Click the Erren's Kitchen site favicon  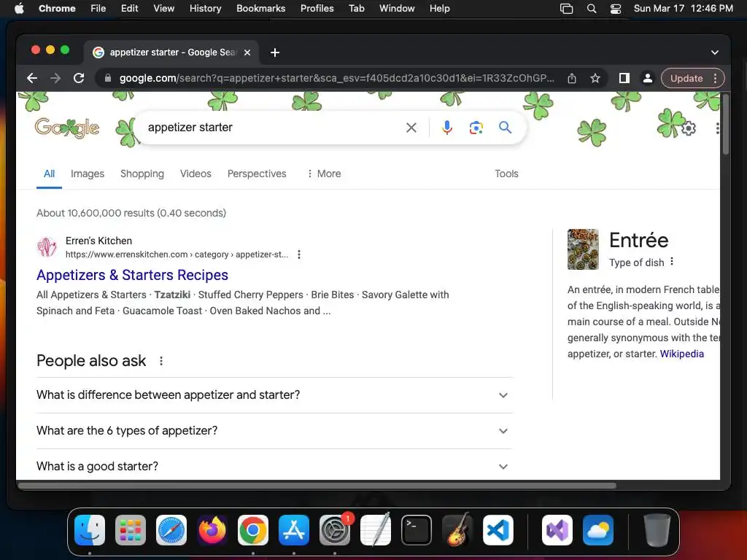pyautogui.click(x=47, y=247)
